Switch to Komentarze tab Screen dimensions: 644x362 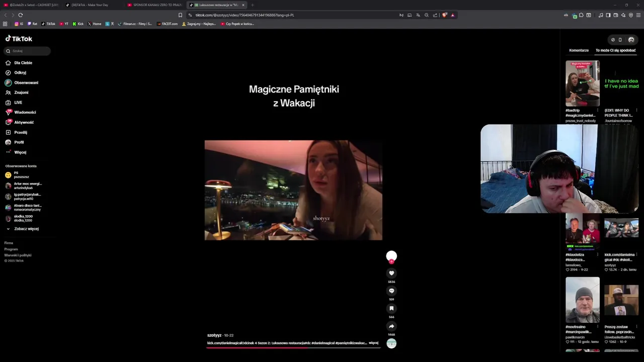(x=579, y=50)
